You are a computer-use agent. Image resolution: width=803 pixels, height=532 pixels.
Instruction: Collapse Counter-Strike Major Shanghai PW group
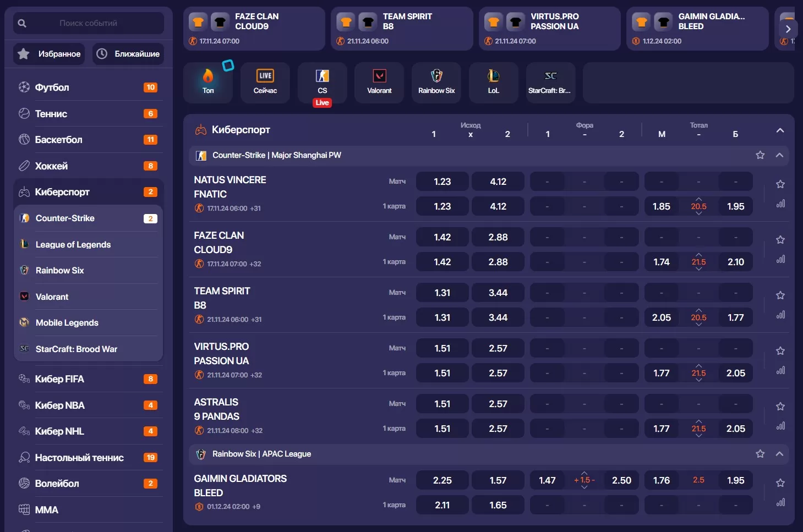779,155
